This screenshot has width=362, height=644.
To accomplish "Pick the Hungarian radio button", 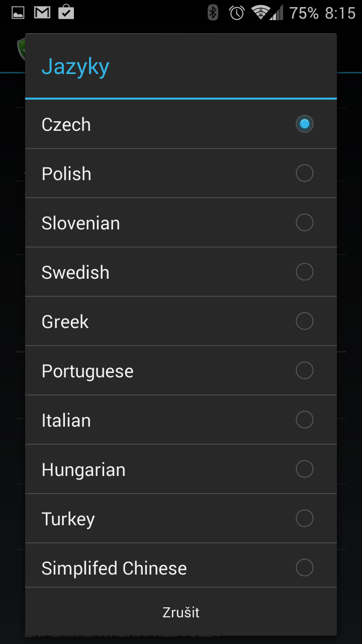I will (304, 469).
